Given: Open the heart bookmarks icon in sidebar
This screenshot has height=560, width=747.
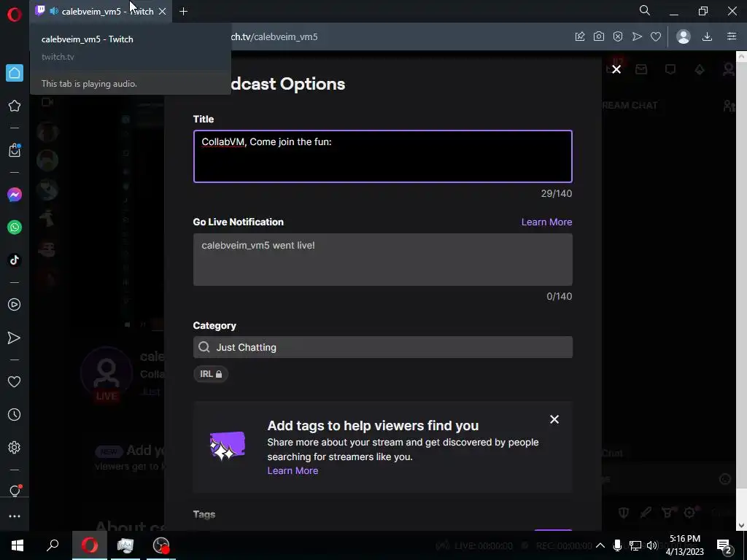Looking at the screenshot, I should click(x=15, y=382).
